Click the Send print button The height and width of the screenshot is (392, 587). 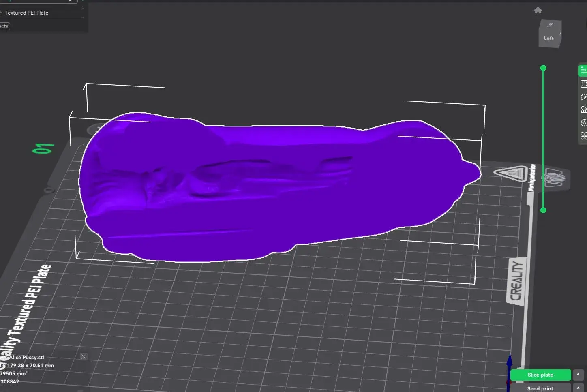point(540,388)
